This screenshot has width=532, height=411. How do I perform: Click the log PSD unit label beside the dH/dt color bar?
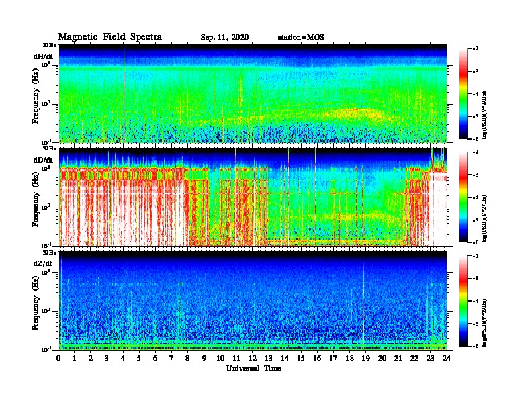point(484,115)
